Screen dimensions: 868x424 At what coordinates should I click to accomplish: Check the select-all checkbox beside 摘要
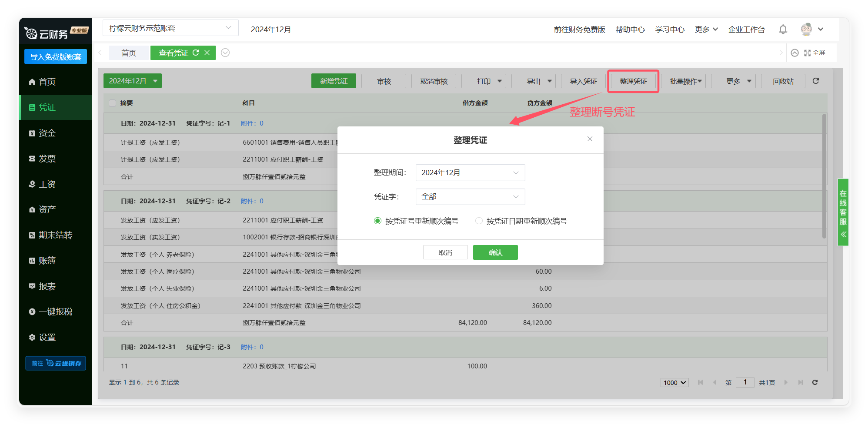coord(113,103)
